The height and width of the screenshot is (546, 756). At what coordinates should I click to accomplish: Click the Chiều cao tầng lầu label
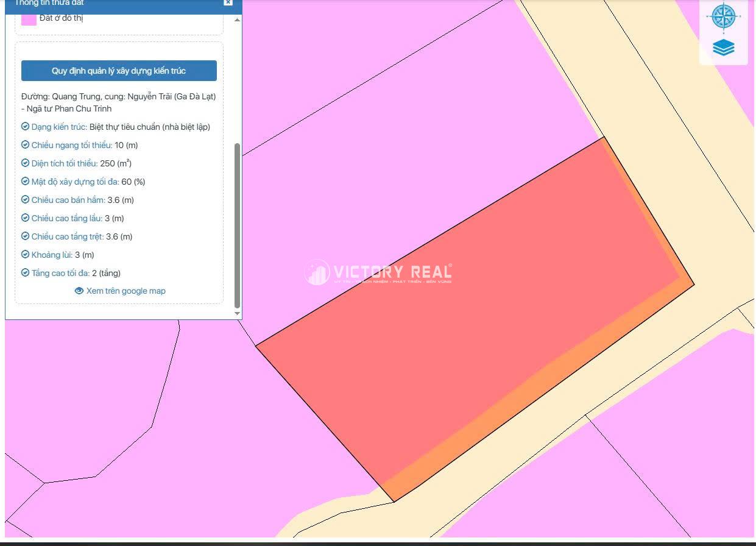coord(66,218)
